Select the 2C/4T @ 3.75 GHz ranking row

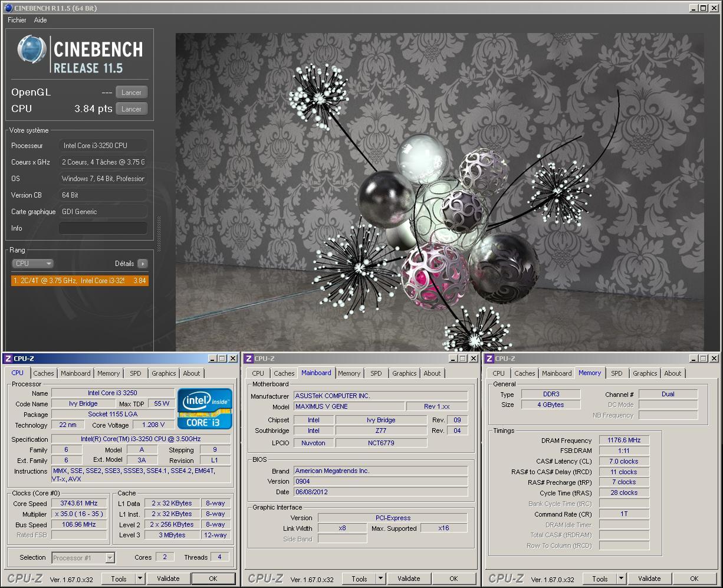pos(80,281)
